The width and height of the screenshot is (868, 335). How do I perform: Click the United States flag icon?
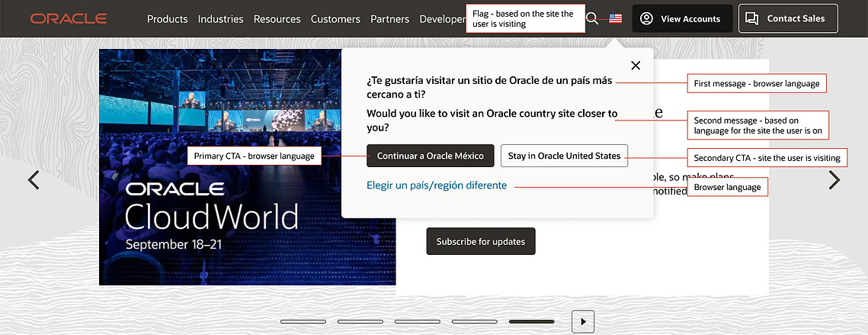coord(615,18)
